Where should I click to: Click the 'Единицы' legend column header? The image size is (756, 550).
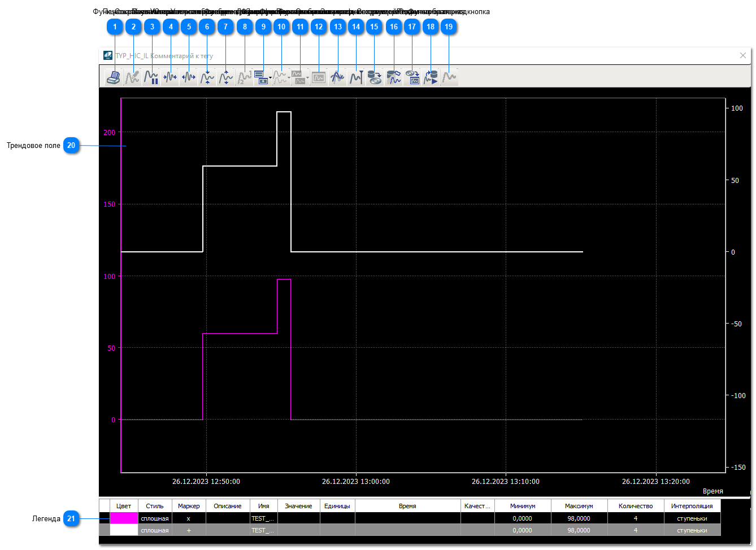tap(337, 506)
